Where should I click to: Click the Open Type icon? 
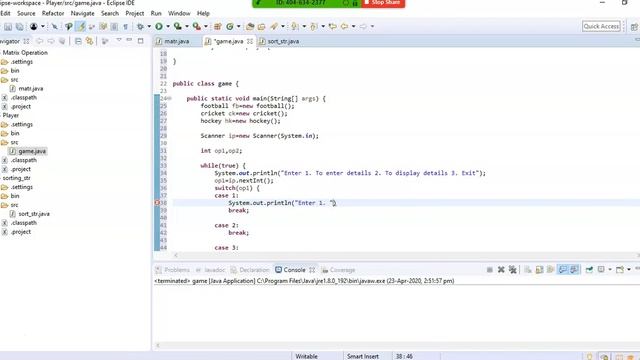250,27
